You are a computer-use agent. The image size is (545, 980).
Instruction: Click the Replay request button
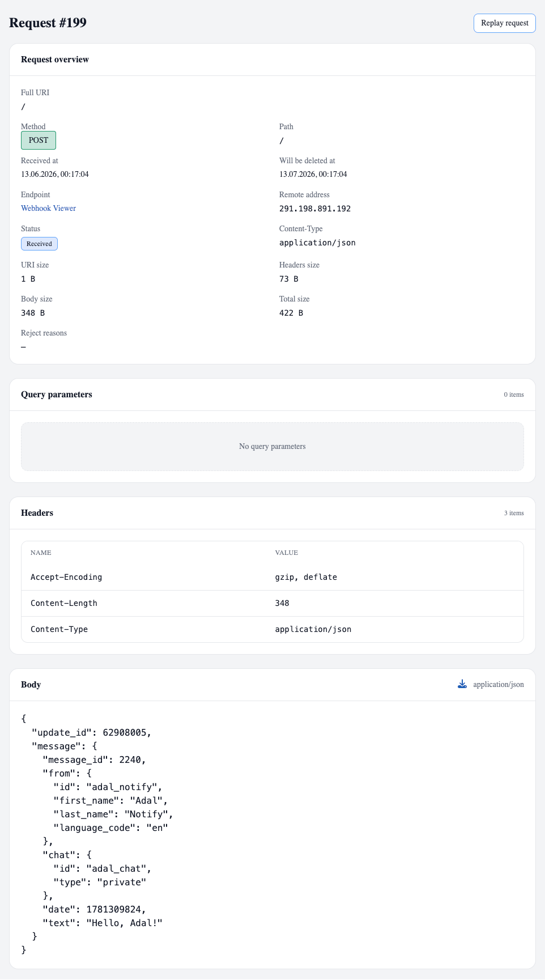(x=504, y=23)
